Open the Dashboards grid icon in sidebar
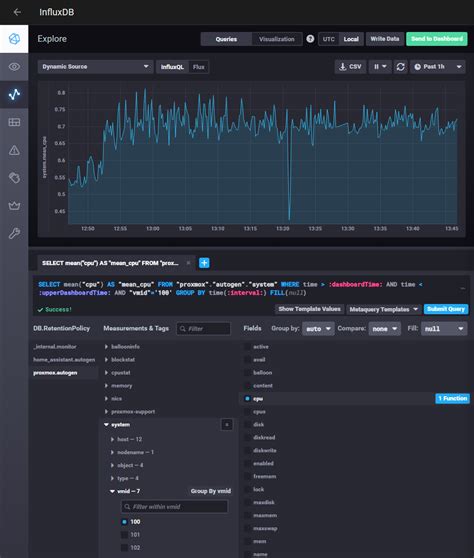474x558 pixels. tap(14, 122)
